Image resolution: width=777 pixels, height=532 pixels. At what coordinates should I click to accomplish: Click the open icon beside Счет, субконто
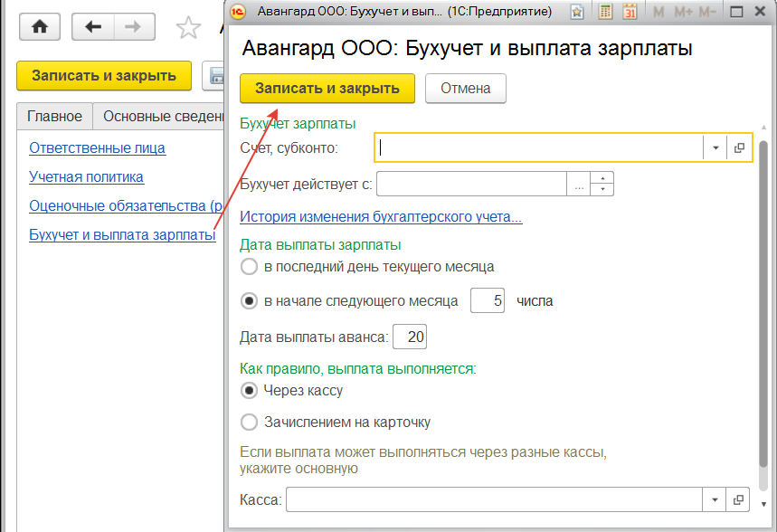[739, 147]
